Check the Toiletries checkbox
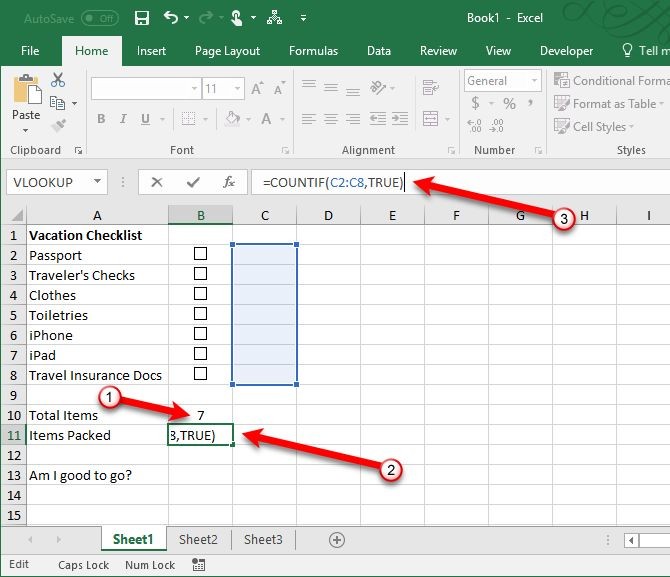Viewport: 670px width, 577px height. click(200, 314)
